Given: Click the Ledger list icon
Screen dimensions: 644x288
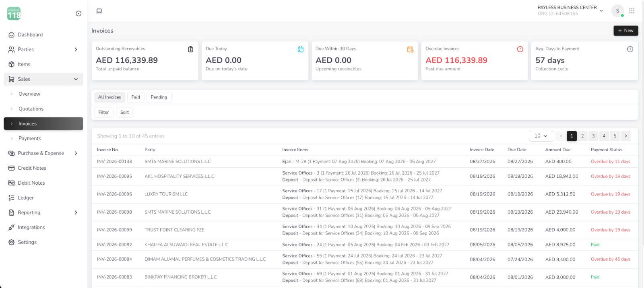Looking at the screenshot, I should point(11,198).
